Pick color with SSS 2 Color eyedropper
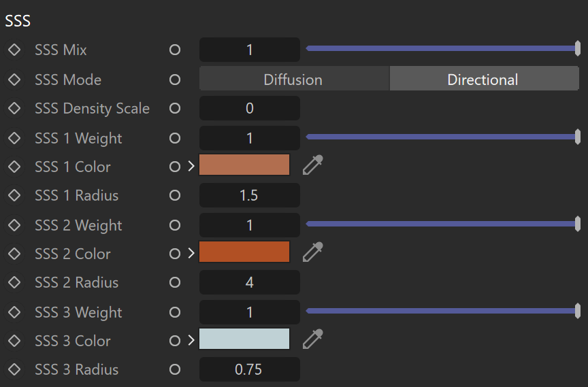This screenshot has height=387, width=588. point(313,252)
